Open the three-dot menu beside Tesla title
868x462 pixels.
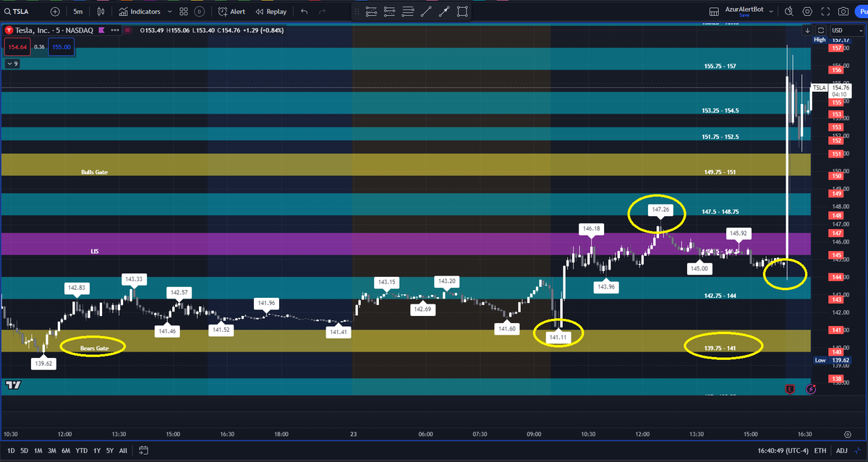coord(114,30)
